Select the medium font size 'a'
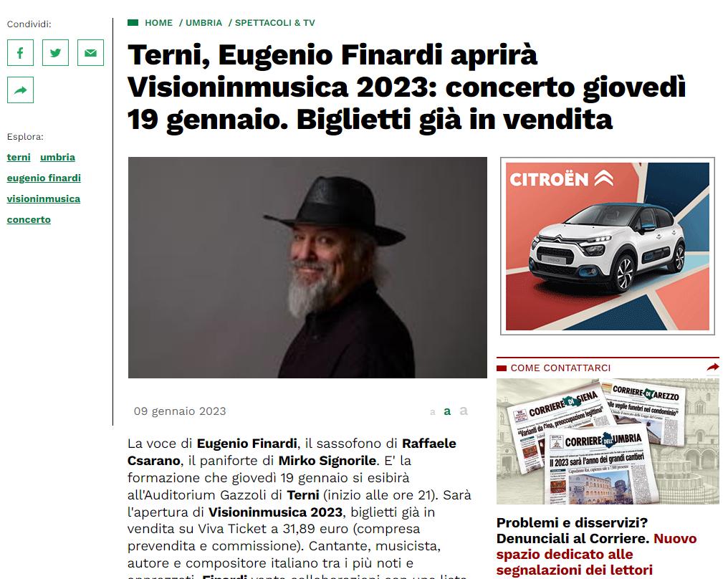This screenshot has width=728, height=579. click(x=447, y=411)
